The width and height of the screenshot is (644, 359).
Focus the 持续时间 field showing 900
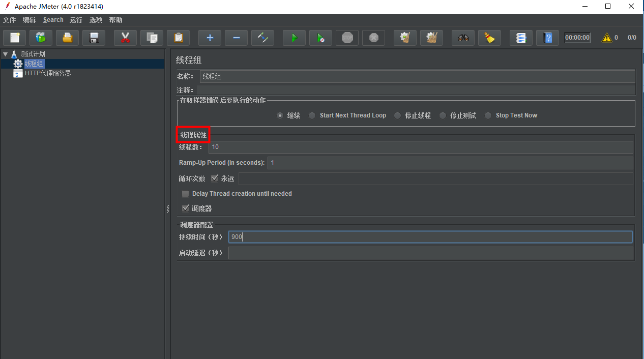click(x=430, y=237)
